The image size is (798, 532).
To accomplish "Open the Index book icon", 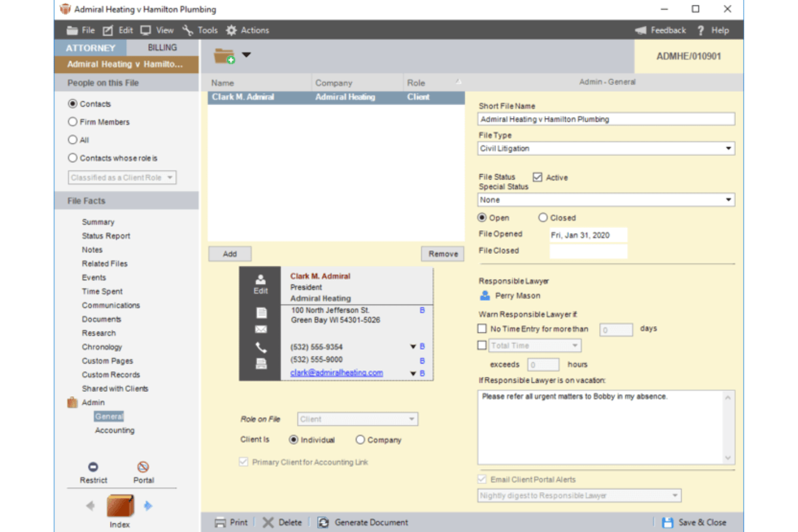I will (120, 506).
